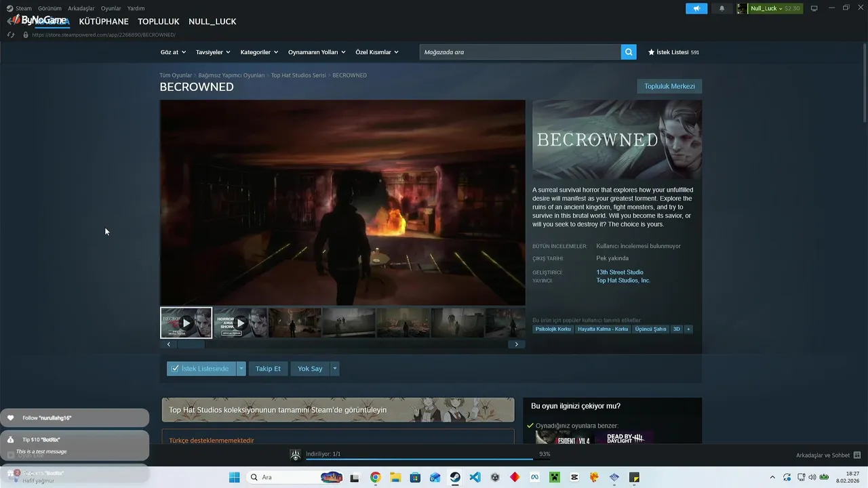This screenshot has width=868, height=488.
Task: Expand the Göz at menu
Action: tap(173, 52)
